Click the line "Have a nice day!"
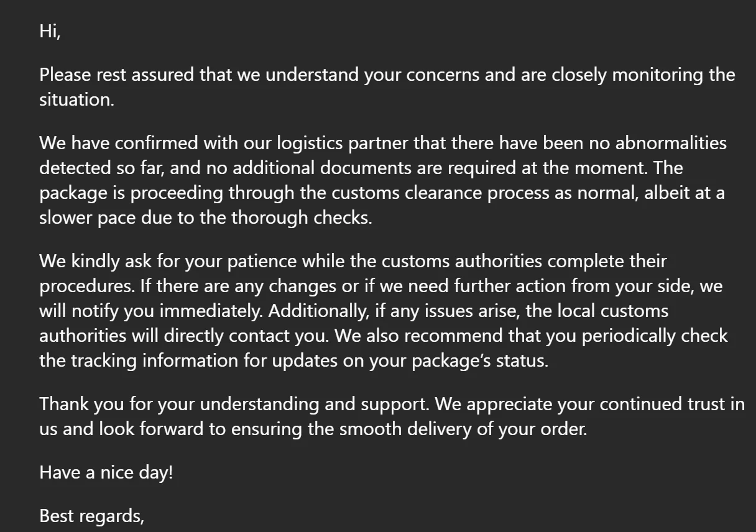This screenshot has width=756, height=532. pyautogui.click(x=106, y=472)
